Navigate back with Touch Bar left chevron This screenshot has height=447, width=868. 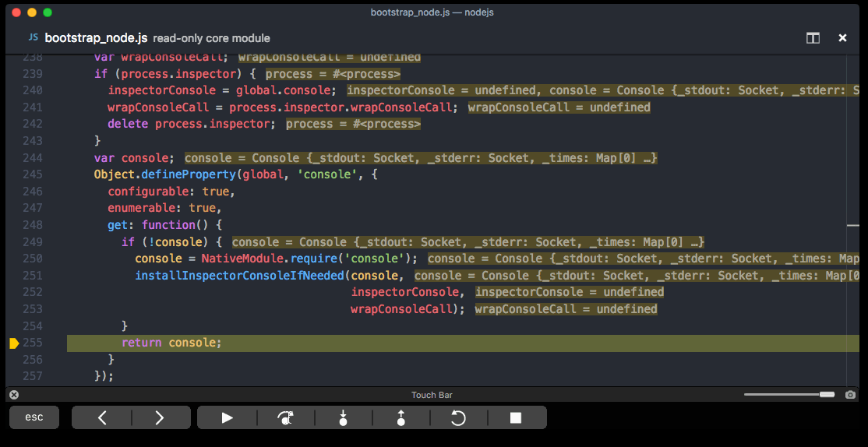point(102,418)
